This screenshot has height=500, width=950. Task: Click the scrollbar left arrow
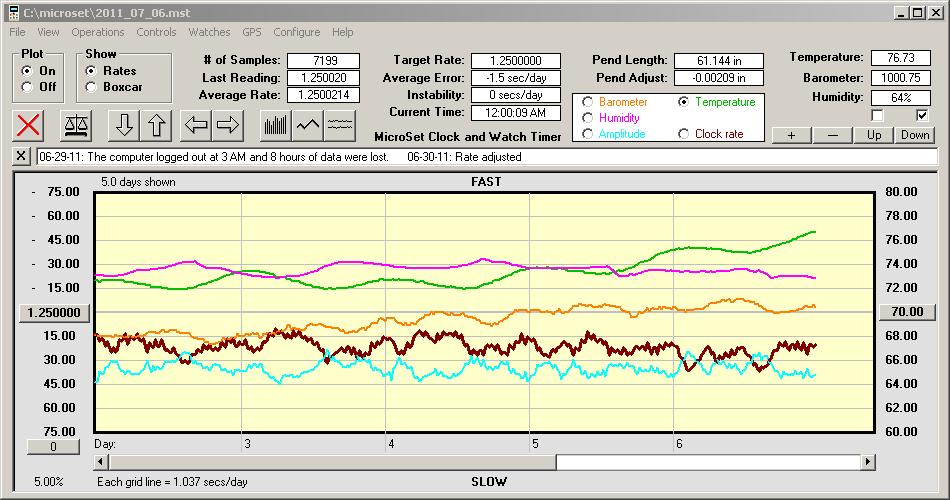pos(101,462)
